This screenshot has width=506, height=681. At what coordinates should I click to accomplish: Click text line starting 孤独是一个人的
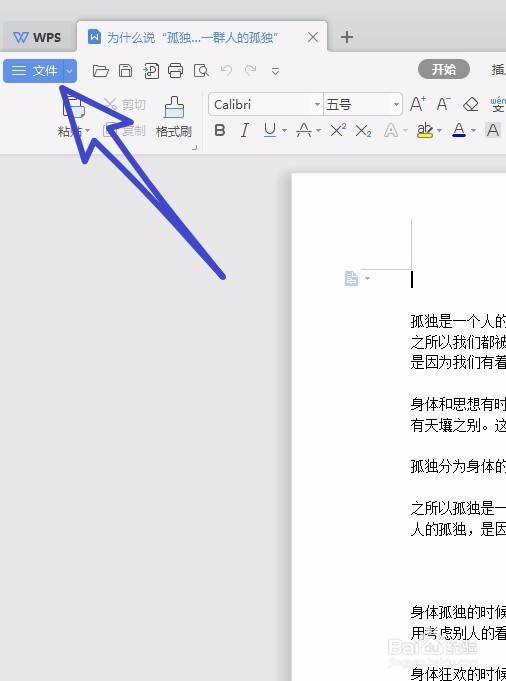point(458,321)
